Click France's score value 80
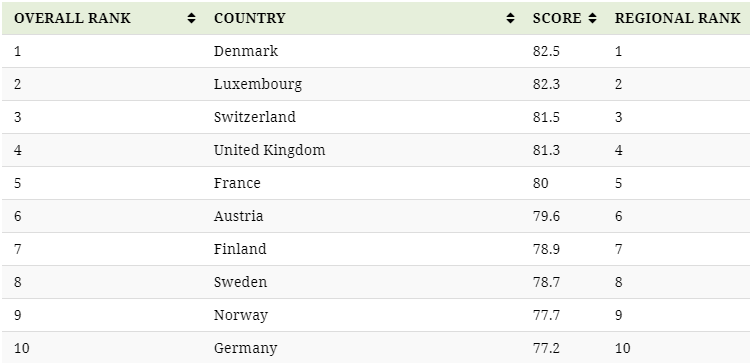Image resolution: width=750 pixels, height=363 pixels. pos(540,183)
